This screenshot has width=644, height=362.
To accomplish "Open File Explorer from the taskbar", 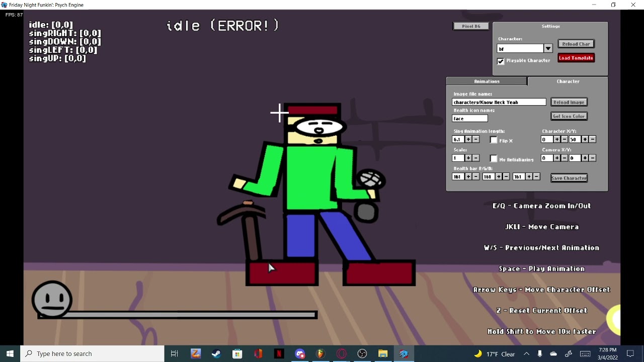I will pyautogui.click(x=383, y=353).
